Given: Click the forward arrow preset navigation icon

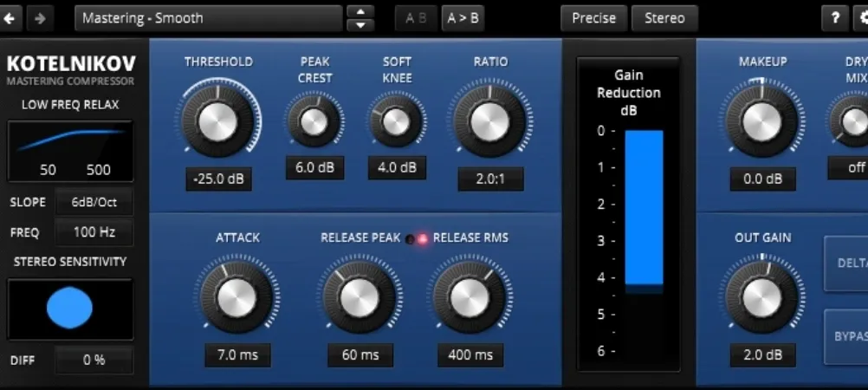Looking at the screenshot, I should pos(41,17).
